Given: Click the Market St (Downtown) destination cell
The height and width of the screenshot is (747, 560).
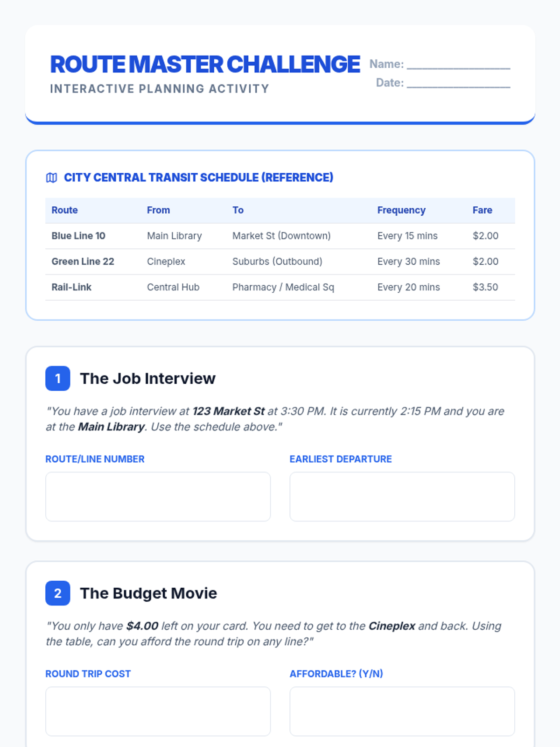Looking at the screenshot, I should point(281,236).
